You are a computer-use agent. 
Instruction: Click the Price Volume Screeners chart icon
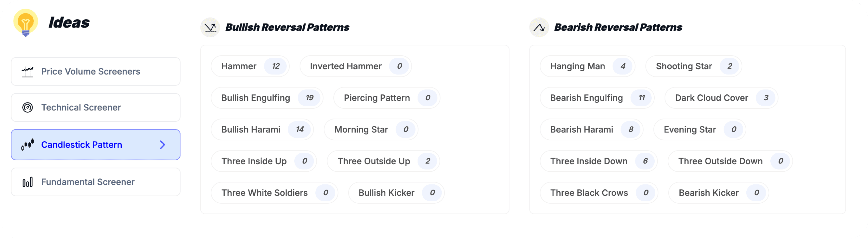(x=28, y=72)
